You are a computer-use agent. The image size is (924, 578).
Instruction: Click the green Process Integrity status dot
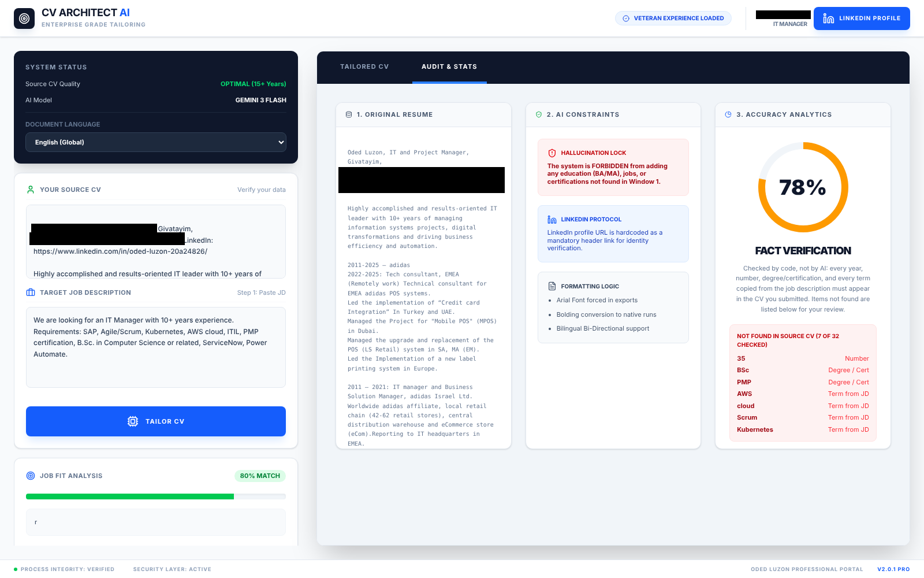click(x=16, y=569)
